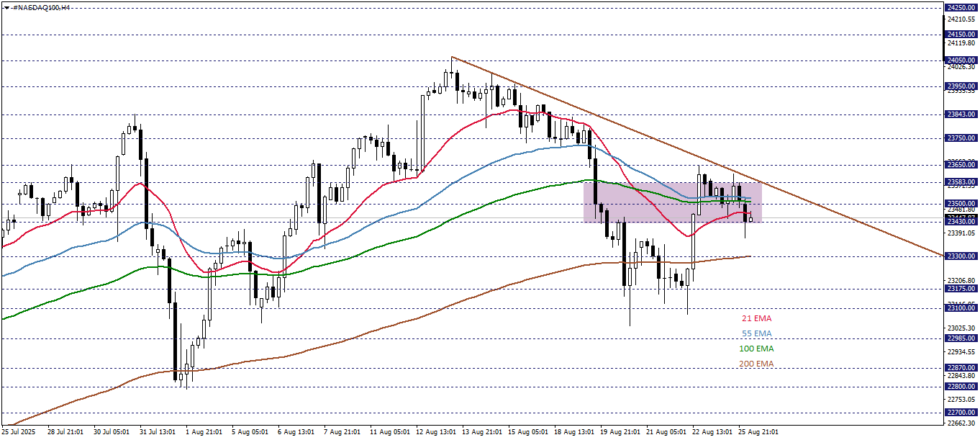Click the 23025.30 price scale value

(x=962, y=328)
